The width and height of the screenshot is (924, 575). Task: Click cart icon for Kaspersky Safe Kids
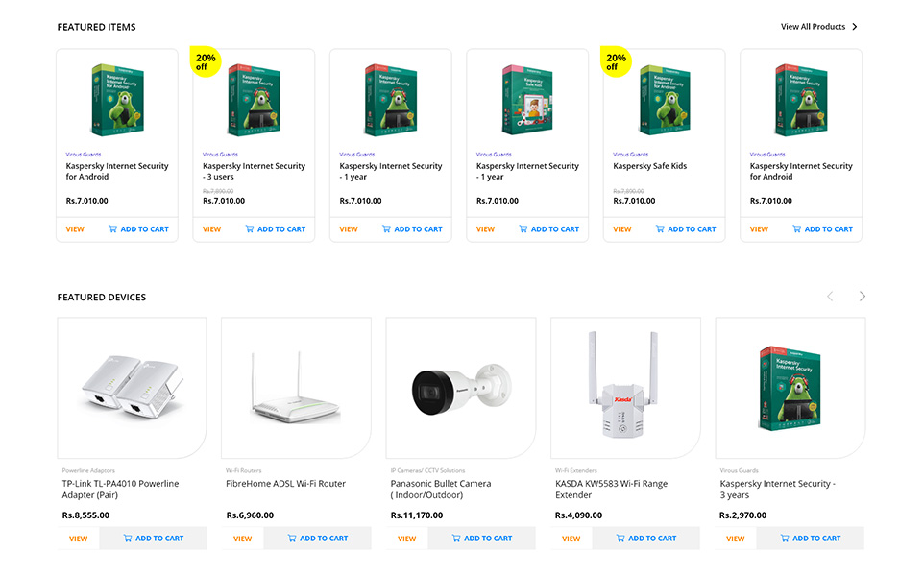[x=660, y=229]
